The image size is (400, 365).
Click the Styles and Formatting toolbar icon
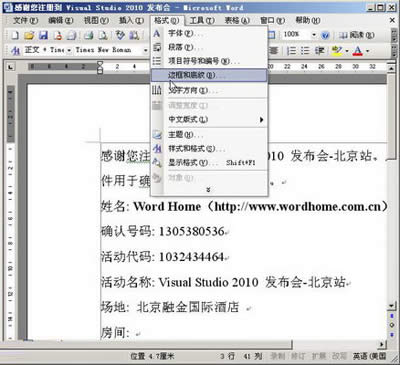[x=15, y=51]
